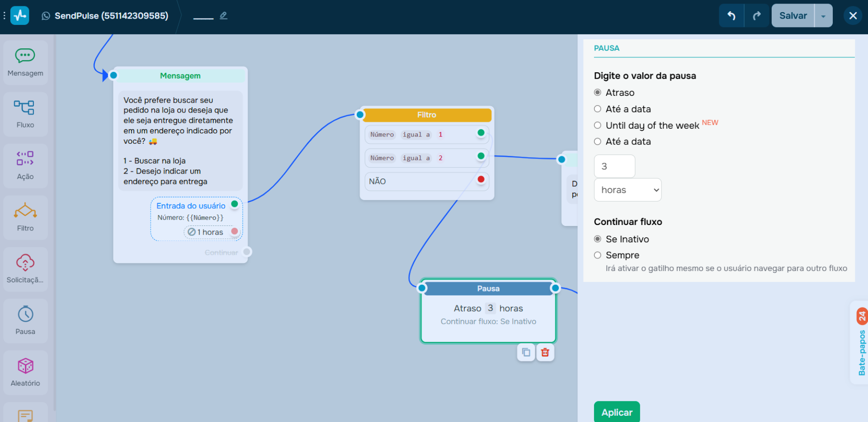This screenshot has height=422, width=868.
Task: Click the Entrada do usuário green connector
Action: point(235,204)
